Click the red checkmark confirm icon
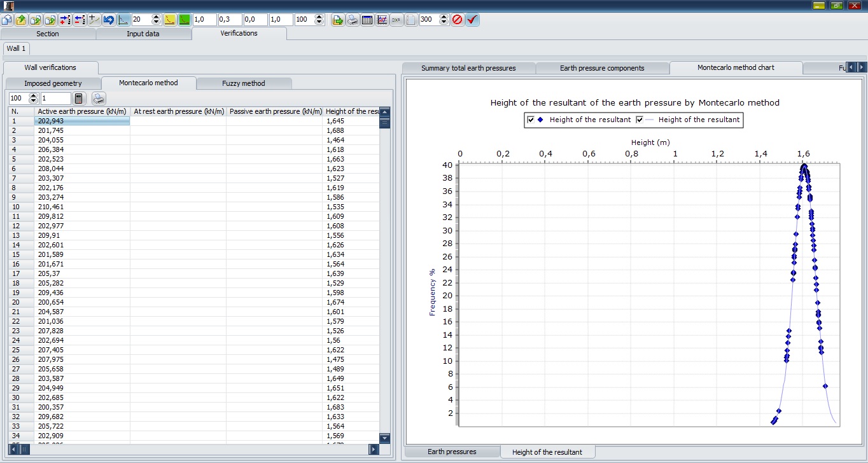This screenshot has height=463, width=868. pos(472,20)
